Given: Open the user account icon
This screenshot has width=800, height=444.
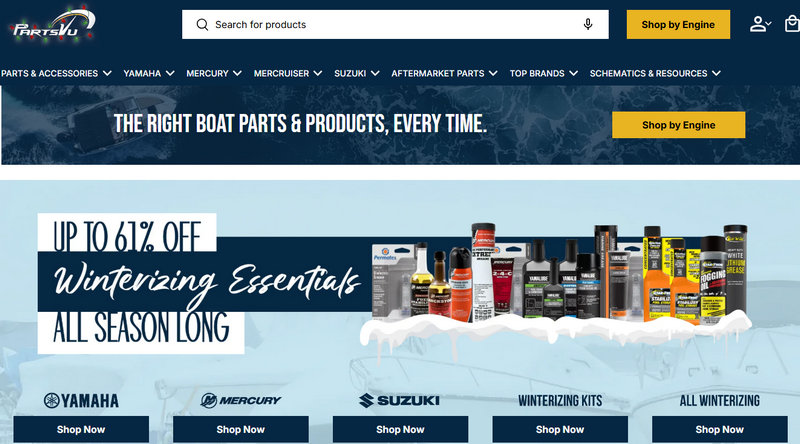Looking at the screenshot, I should point(760,24).
